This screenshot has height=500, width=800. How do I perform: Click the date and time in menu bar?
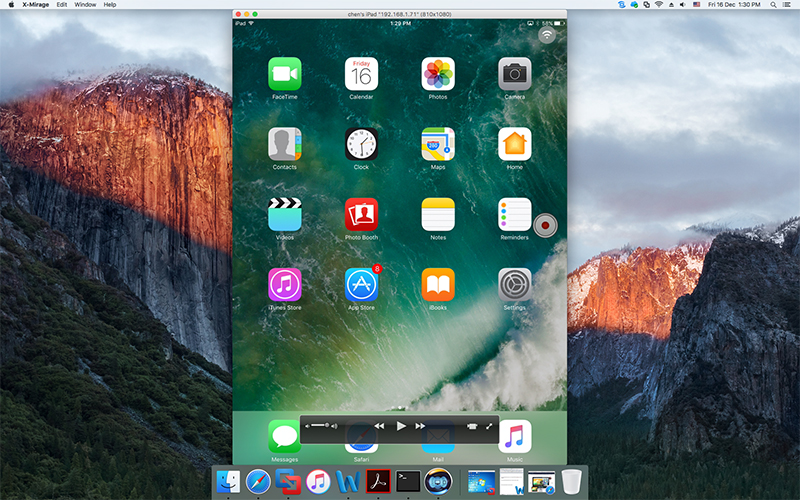tap(734, 5)
